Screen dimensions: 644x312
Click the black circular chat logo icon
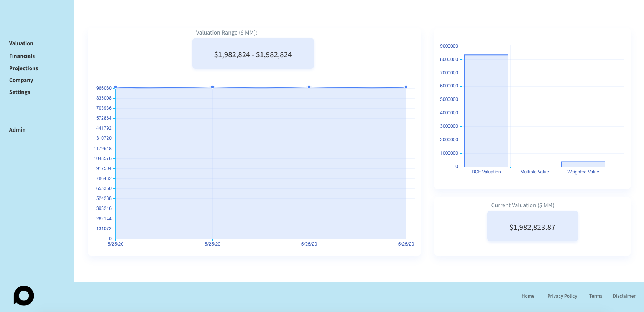point(24,295)
